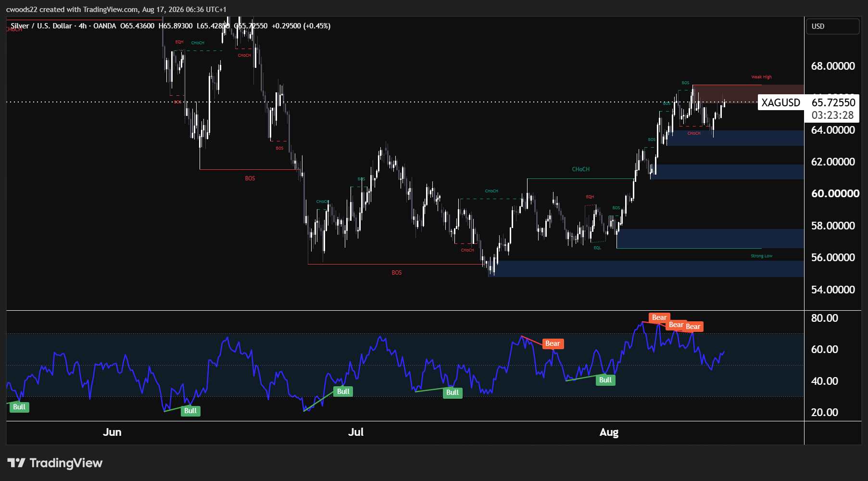868x481 pixels.
Task: Select the red supply zone under Weak High
Action: 748,94
